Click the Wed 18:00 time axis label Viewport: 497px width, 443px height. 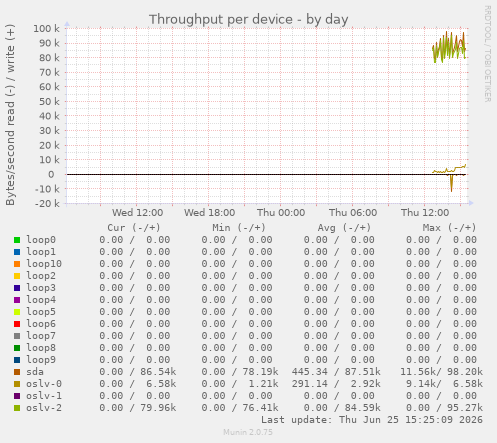209,213
